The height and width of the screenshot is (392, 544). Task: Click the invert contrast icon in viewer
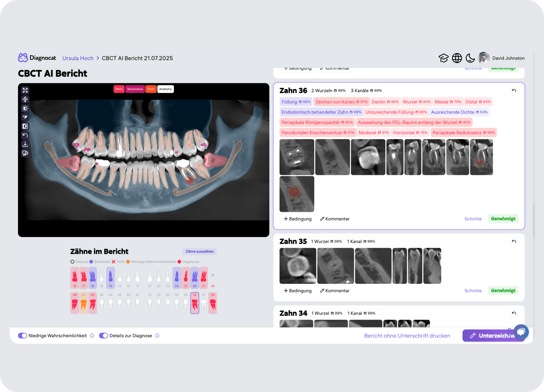tap(25, 126)
